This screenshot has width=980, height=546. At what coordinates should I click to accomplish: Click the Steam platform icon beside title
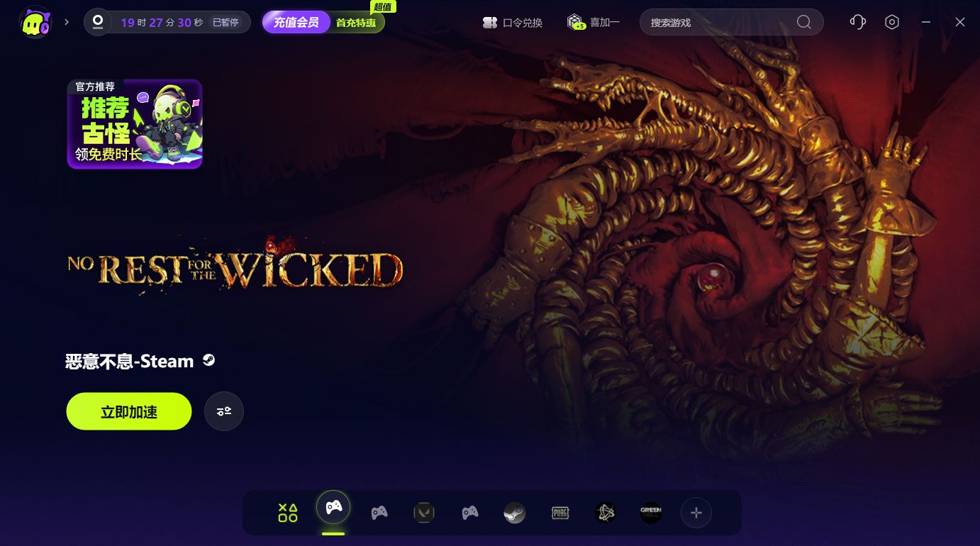point(208,360)
